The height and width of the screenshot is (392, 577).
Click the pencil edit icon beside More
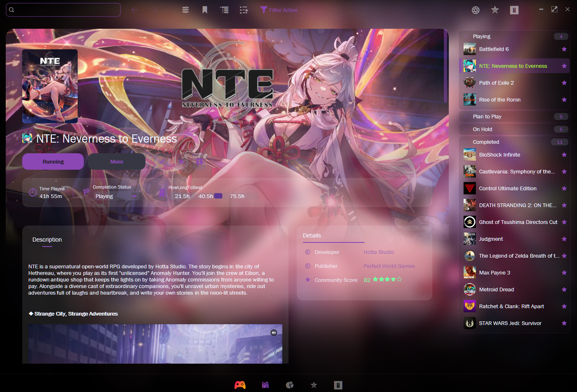click(162, 161)
